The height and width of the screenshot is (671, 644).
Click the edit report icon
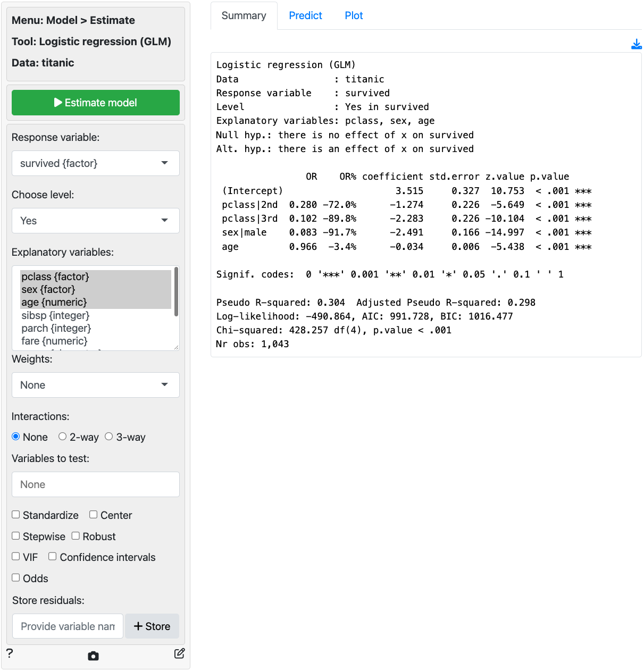point(179,653)
